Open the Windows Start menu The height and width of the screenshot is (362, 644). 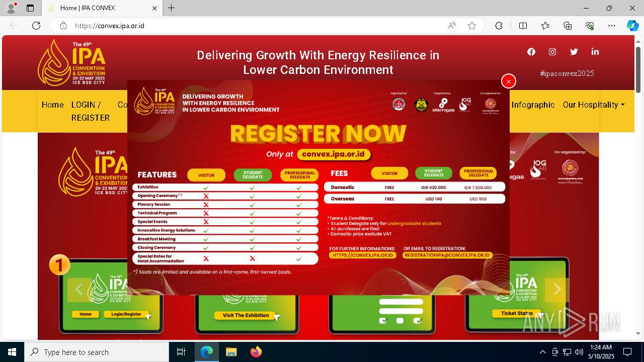click(12, 352)
